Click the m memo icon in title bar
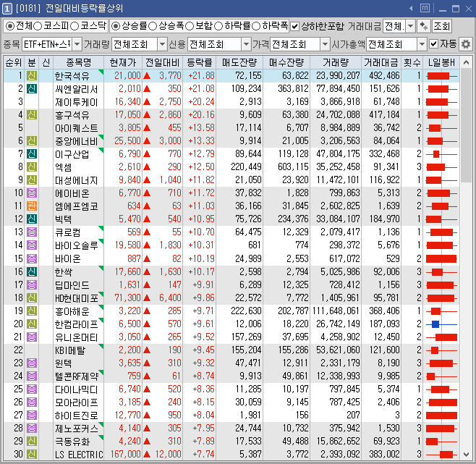476x464 pixels. tap(425, 8)
